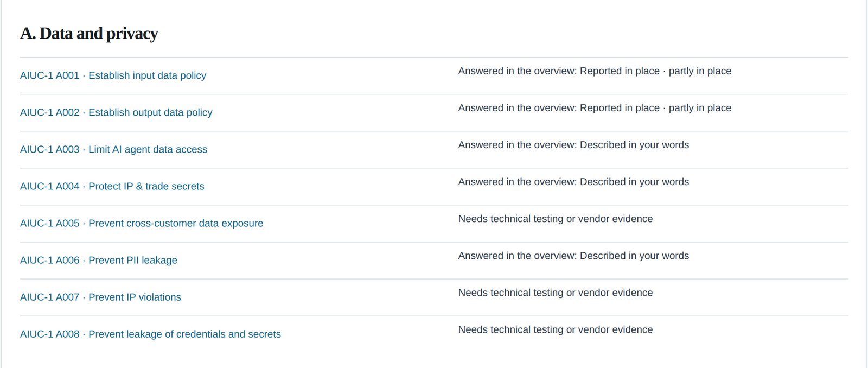The image size is (868, 368).
Task: Open AIUC-1 A003 Limit AI agent data access
Action: [x=113, y=149]
